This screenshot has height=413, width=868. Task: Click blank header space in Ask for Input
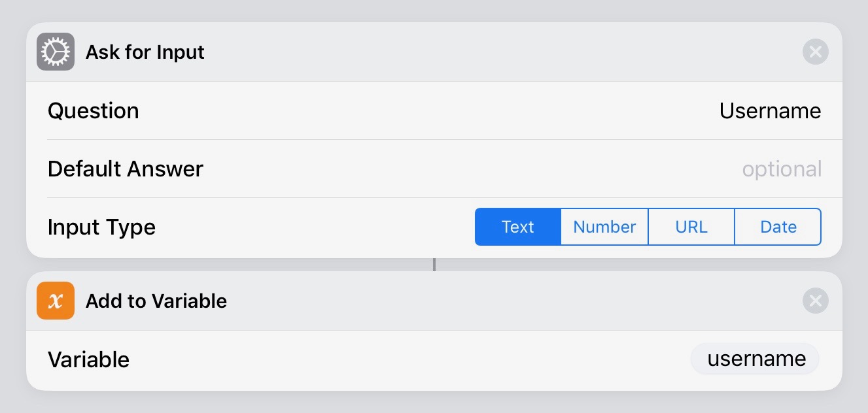coord(497,52)
